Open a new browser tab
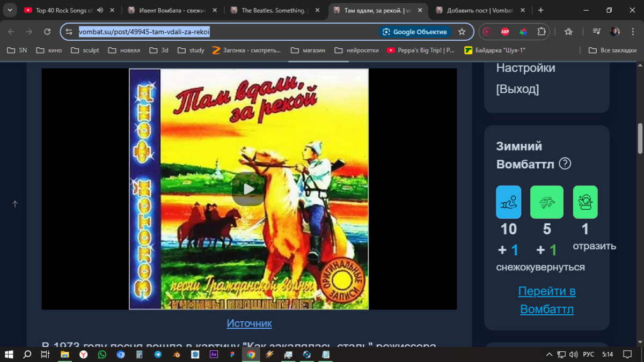This screenshot has width=644, height=362. click(540, 10)
